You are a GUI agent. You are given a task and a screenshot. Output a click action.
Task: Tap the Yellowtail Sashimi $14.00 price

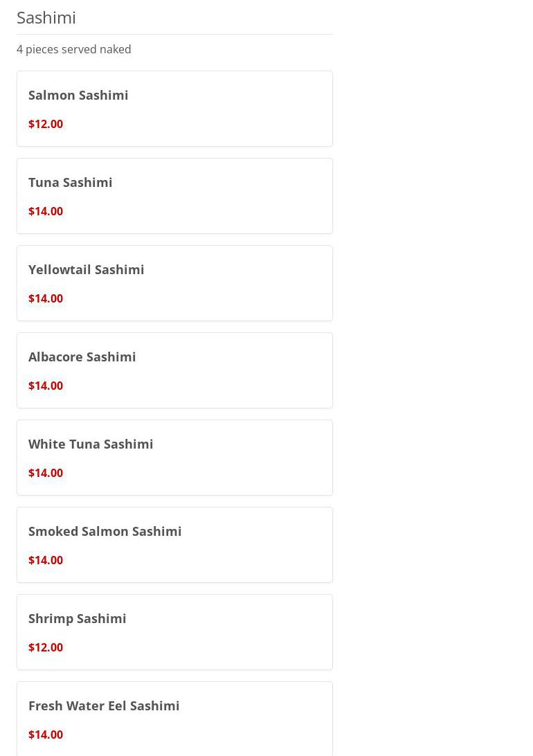click(x=46, y=298)
